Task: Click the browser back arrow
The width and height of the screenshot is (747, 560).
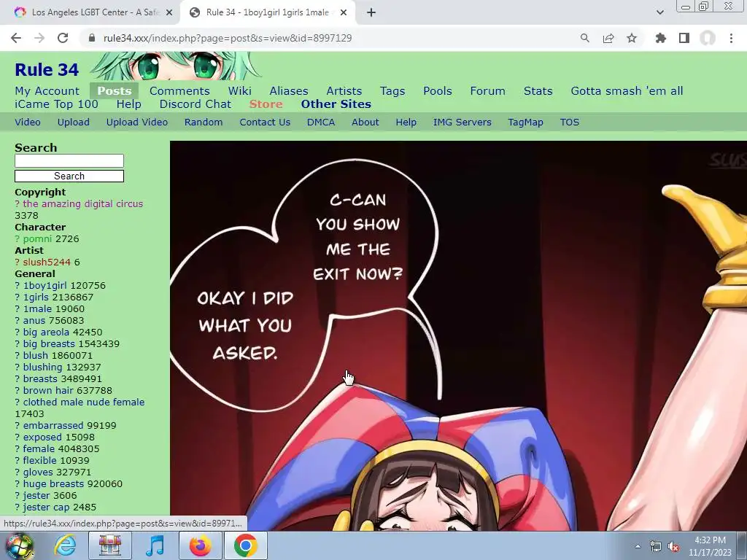Action: pyautogui.click(x=16, y=38)
